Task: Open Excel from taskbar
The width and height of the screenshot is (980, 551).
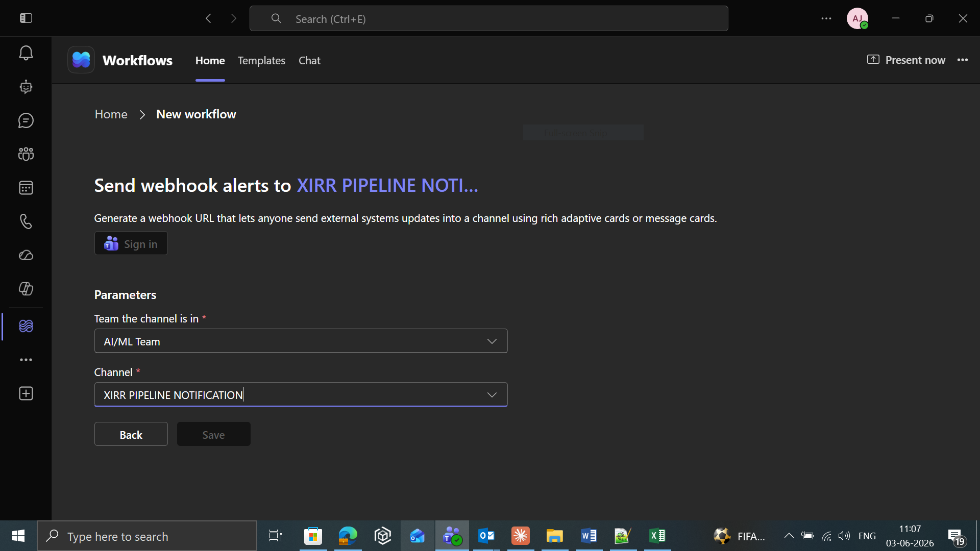Action: pos(657,536)
